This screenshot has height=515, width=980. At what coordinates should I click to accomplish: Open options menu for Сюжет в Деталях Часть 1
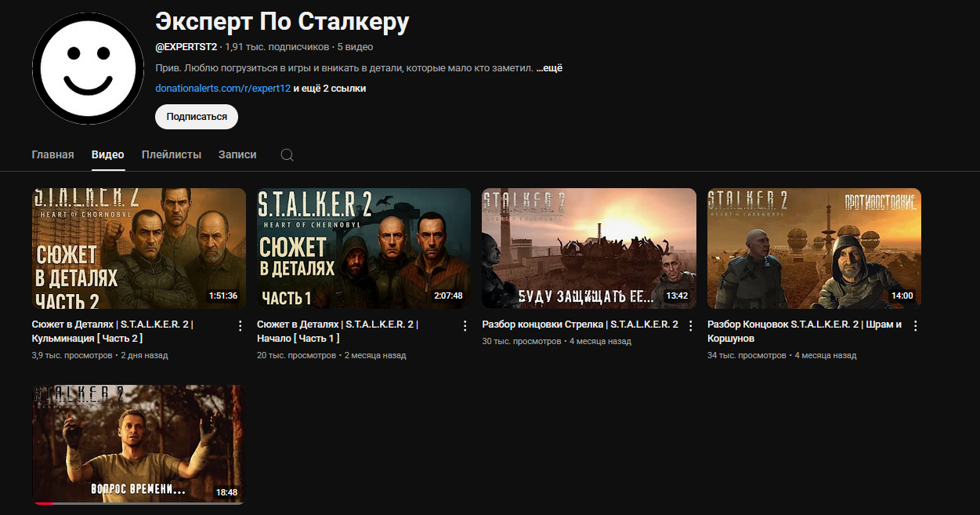coord(465,325)
